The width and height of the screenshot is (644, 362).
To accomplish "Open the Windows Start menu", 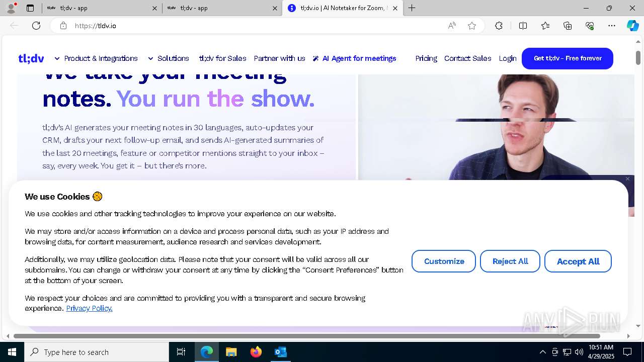I will (x=12, y=352).
